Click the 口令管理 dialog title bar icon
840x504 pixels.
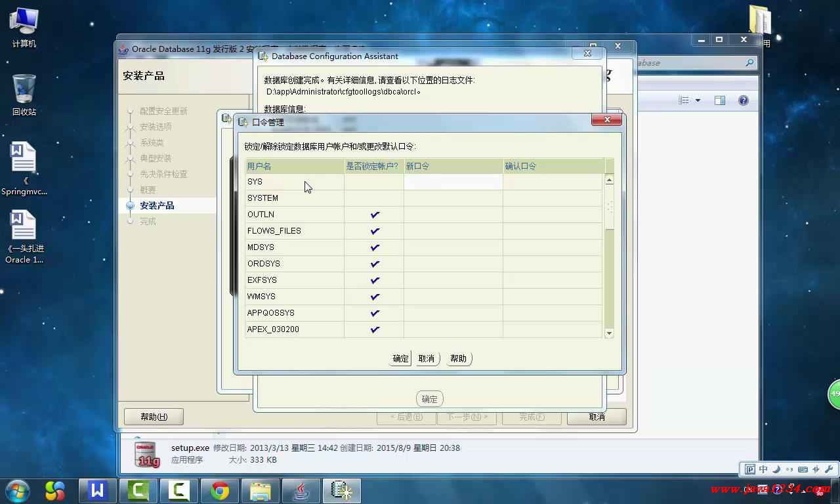click(x=243, y=122)
